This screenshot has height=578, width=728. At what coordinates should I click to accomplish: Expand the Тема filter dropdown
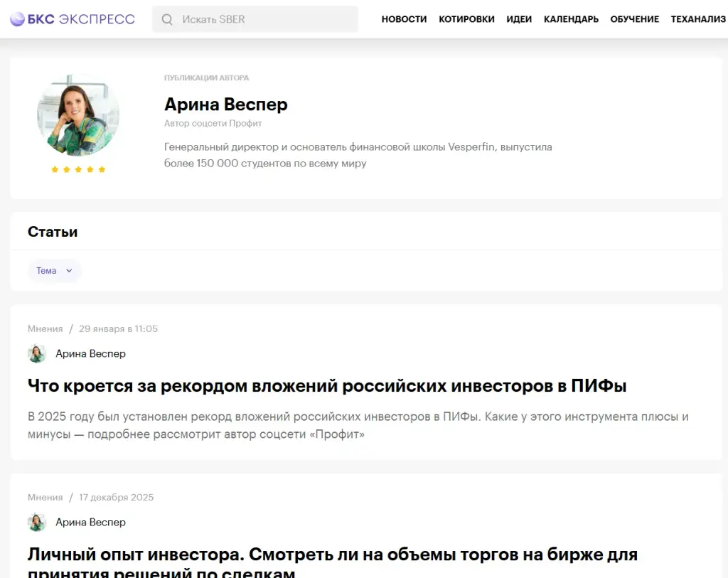point(54,271)
